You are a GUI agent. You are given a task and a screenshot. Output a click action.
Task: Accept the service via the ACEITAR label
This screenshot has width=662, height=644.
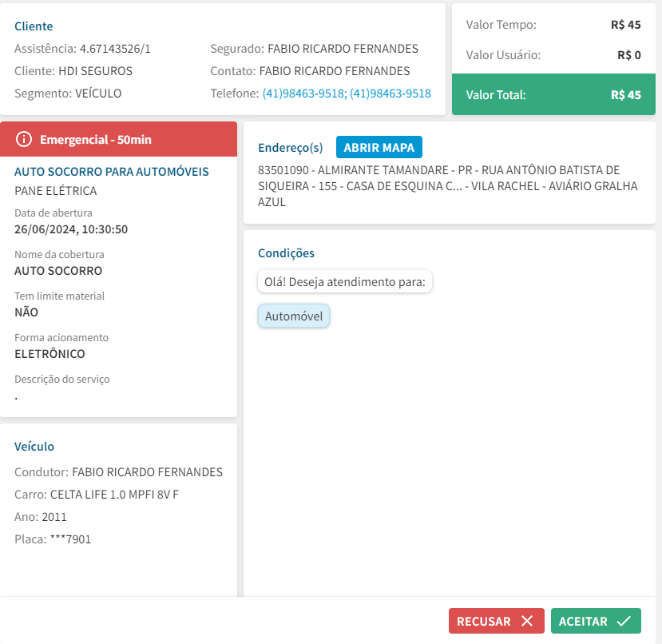point(583,621)
